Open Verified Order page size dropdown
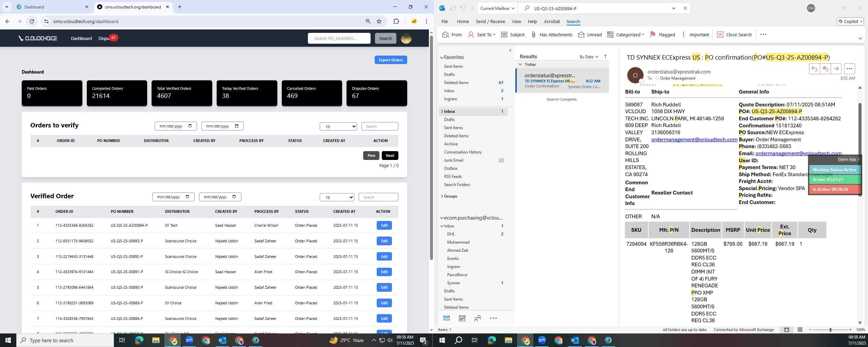The image size is (868, 347). (337, 197)
